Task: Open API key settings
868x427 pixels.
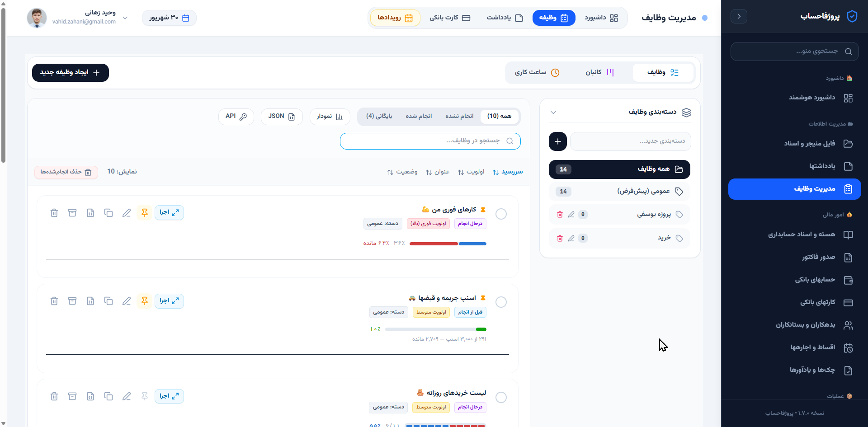Action: pos(236,117)
